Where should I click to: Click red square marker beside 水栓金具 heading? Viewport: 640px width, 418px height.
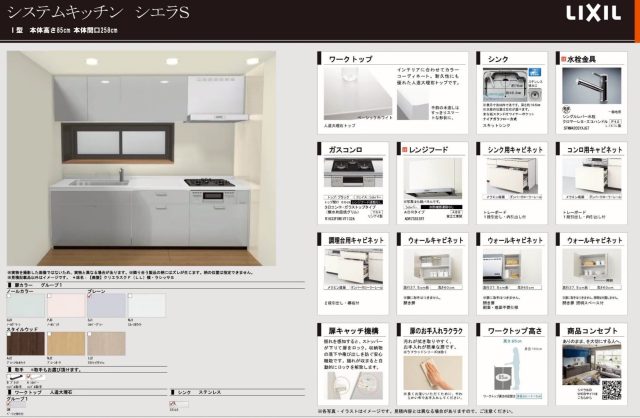pyautogui.click(x=564, y=59)
